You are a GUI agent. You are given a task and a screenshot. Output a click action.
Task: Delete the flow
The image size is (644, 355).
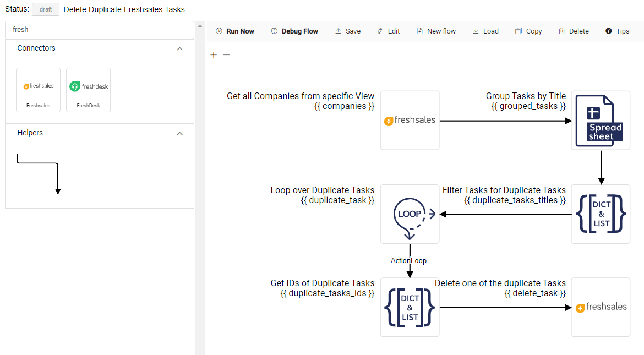[574, 31]
